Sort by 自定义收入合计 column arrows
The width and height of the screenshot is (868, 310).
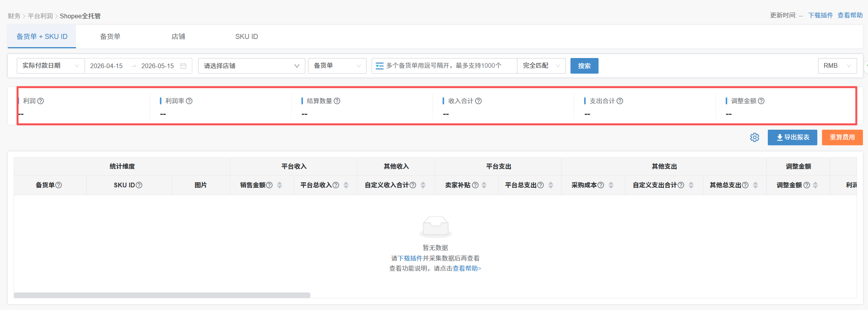[423, 185]
